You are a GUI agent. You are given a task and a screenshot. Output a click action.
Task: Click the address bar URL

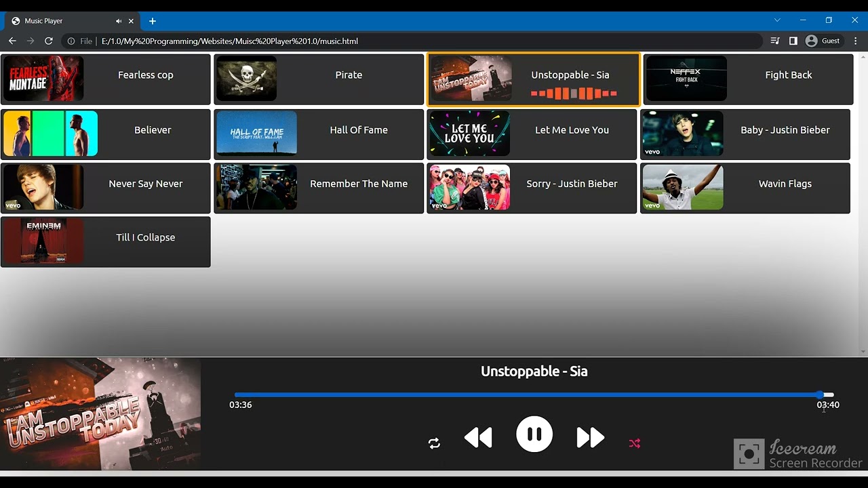[x=230, y=41]
